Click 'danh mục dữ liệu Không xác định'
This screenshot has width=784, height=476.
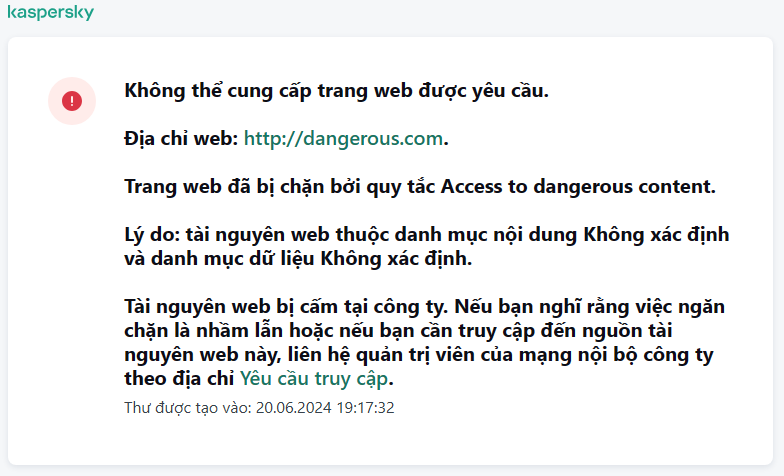[x=310, y=258]
